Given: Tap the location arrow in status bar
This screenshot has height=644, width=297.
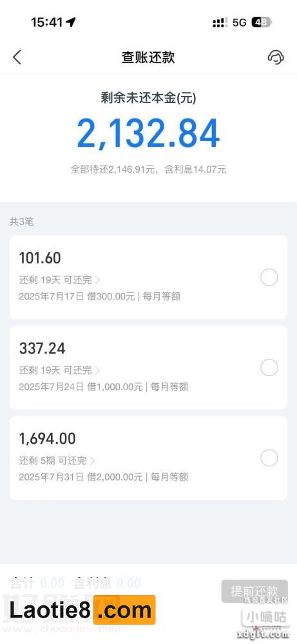Looking at the screenshot, I should coord(71,22).
